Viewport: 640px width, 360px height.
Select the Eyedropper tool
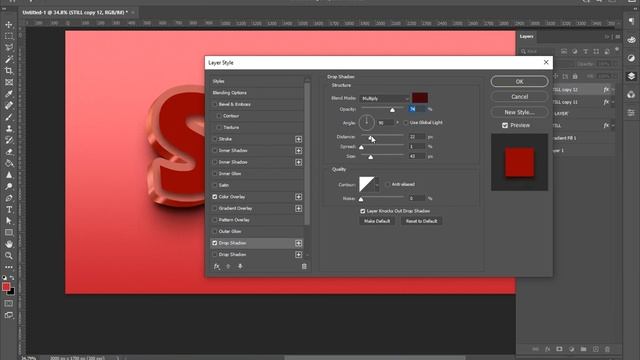point(9,94)
